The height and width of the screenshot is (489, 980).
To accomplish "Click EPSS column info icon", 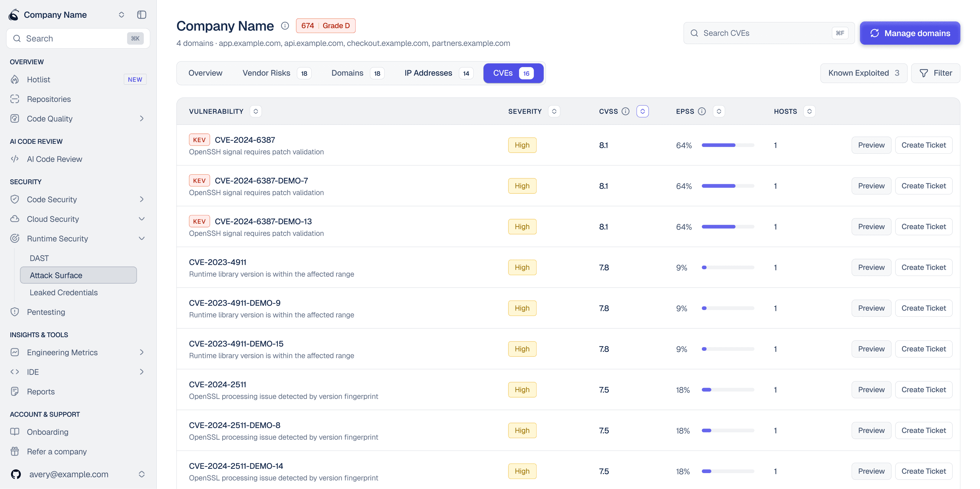I will pyautogui.click(x=702, y=111).
